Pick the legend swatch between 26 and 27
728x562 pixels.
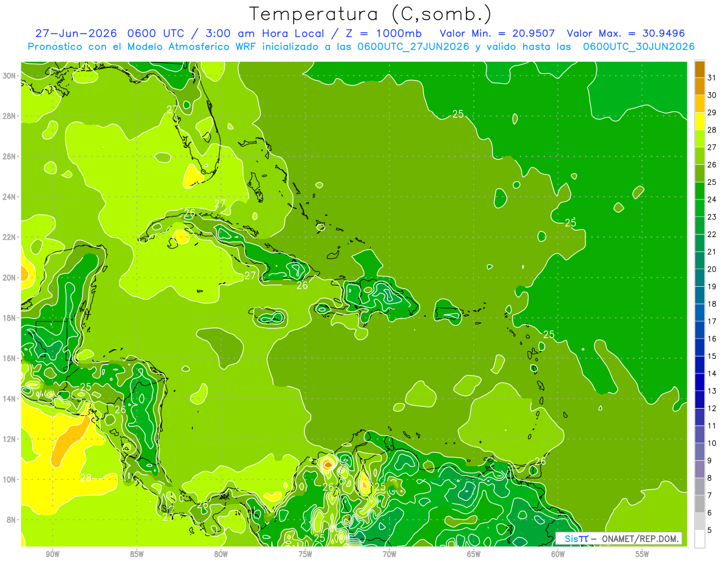click(x=699, y=156)
